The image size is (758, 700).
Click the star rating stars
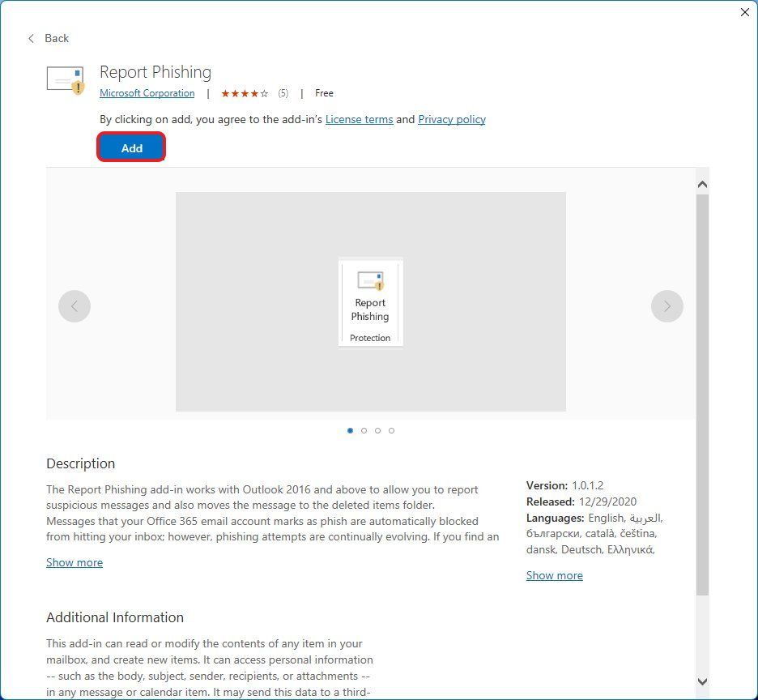pyautogui.click(x=245, y=93)
